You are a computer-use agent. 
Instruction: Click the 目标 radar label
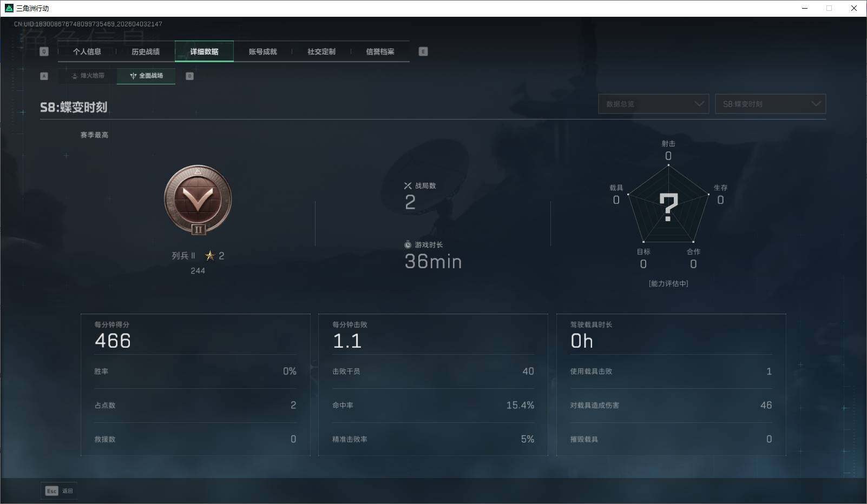pyautogui.click(x=643, y=251)
